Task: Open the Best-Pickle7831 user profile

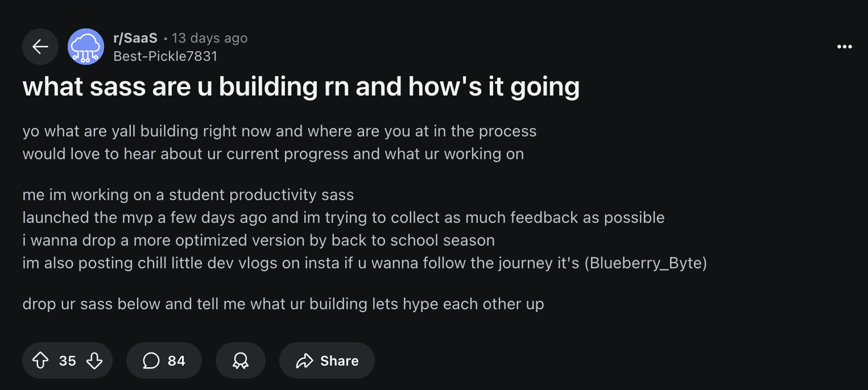Action: (165, 56)
